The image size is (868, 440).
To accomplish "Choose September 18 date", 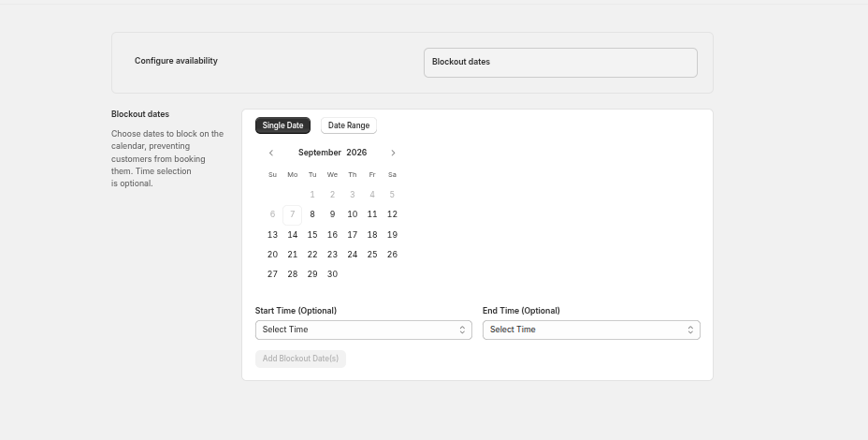I will click(x=372, y=235).
